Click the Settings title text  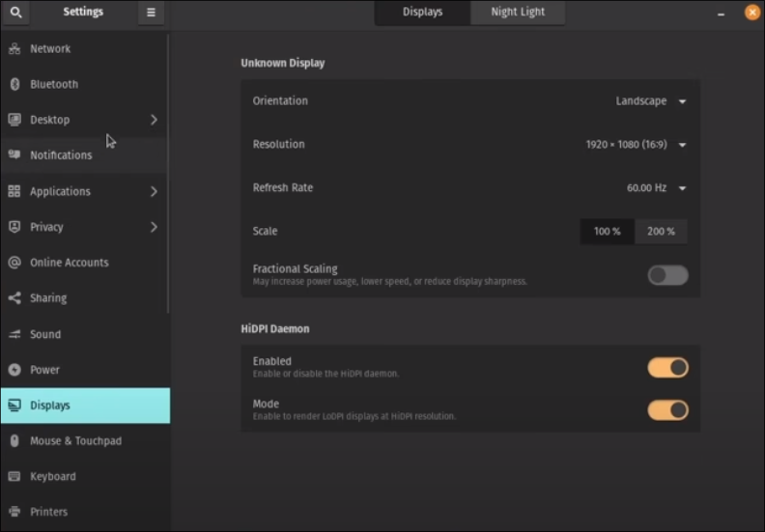(83, 12)
